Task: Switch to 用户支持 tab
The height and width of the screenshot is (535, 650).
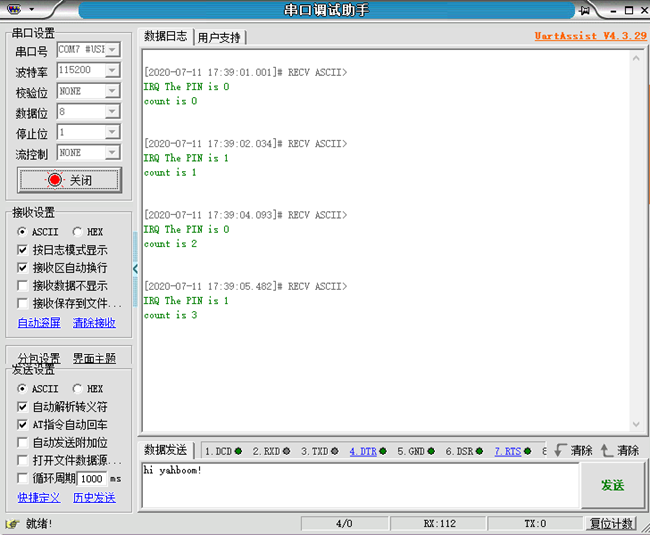Action: point(219,38)
